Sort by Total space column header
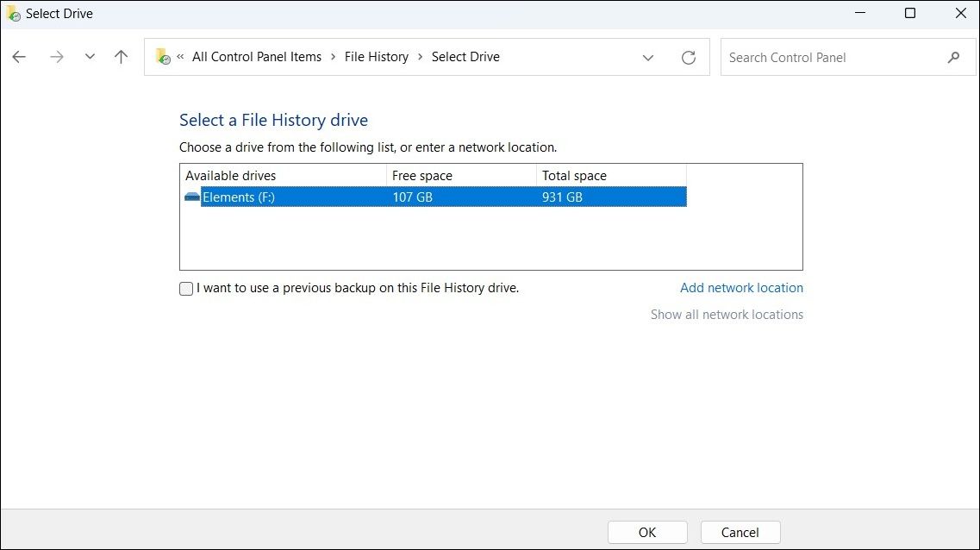Image resolution: width=980 pixels, height=550 pixels. [611, 176]
